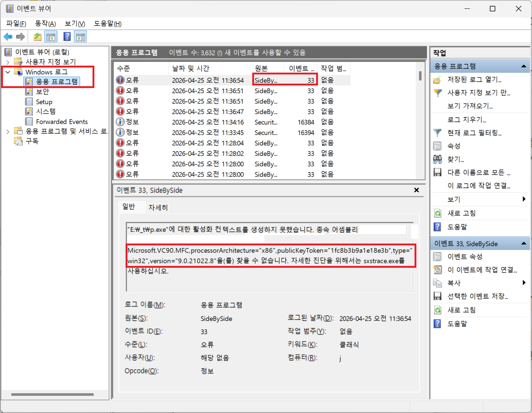Click the Forward arrow toolbar icon
The width and height of the screenshot is (532, 413).
[21, 37]
